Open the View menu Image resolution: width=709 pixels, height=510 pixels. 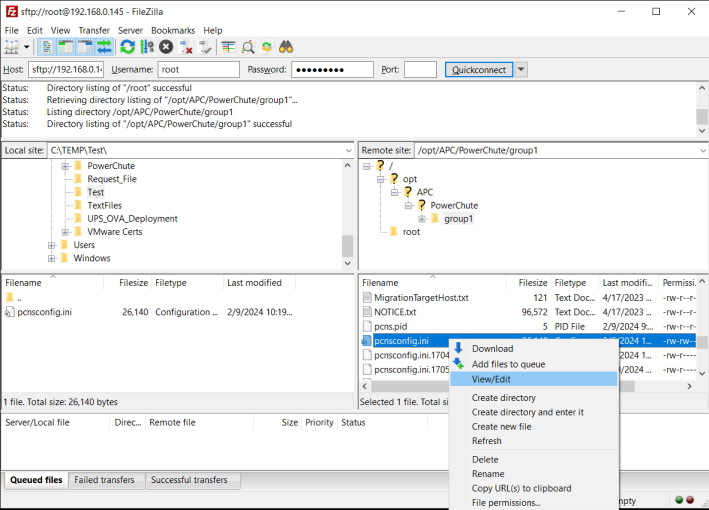tap(60, 30)
